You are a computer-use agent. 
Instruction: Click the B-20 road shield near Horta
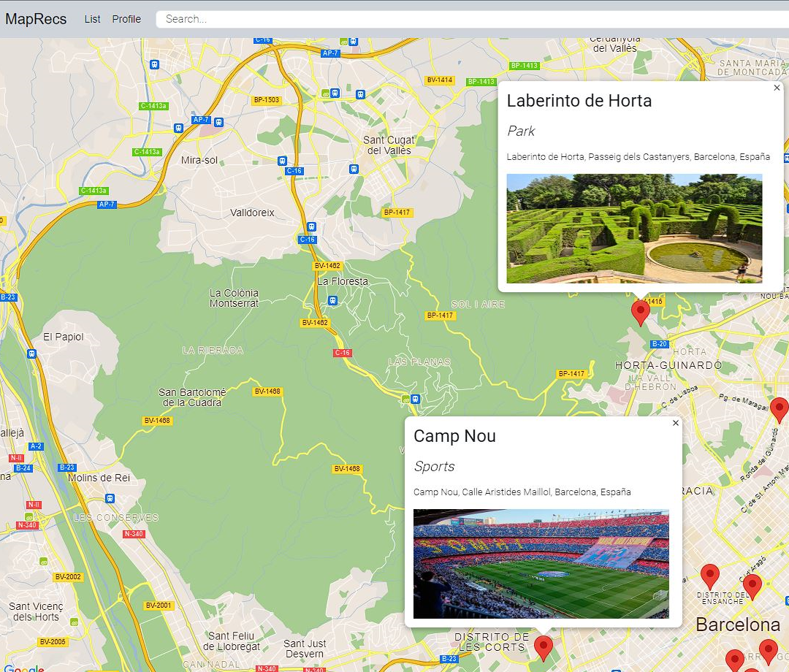tap(659, 344)
